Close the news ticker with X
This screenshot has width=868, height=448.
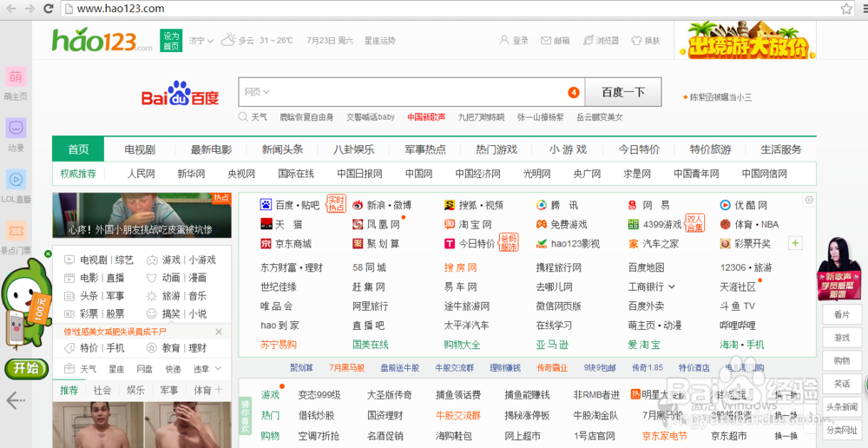point(219,332)
